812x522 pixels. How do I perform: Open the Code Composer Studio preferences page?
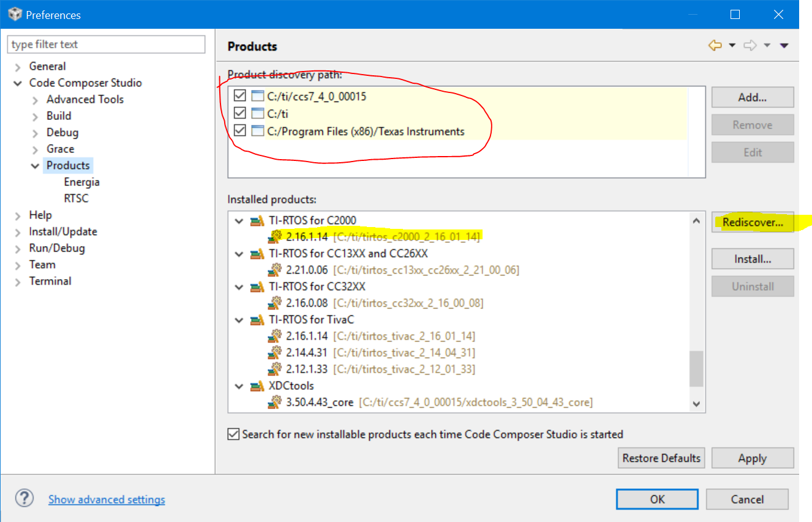tap(86, 83)
